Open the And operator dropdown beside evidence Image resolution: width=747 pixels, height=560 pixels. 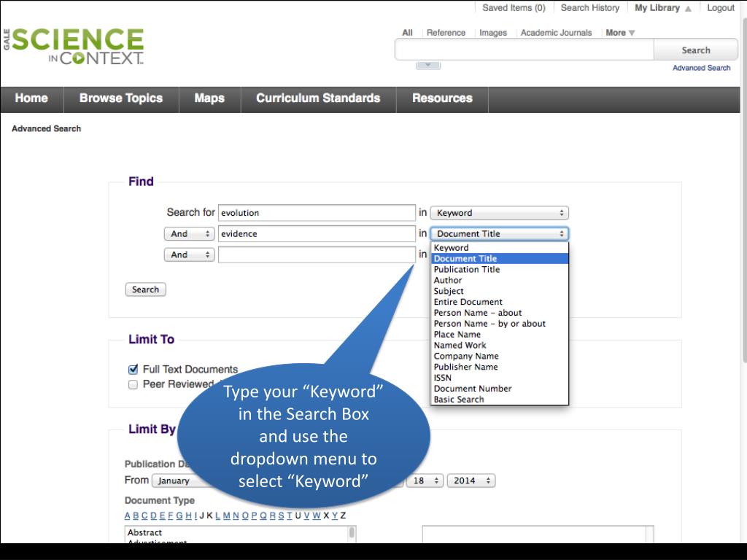[x=189, y=234]
